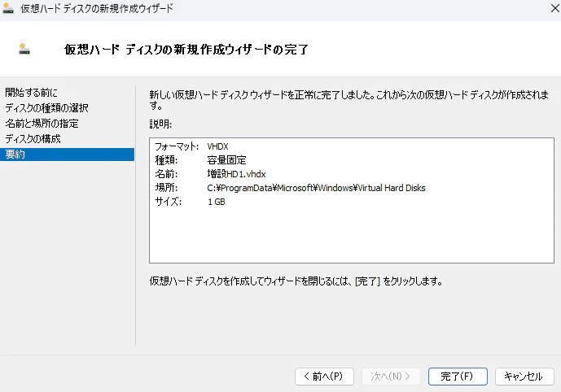Click the 種類: label
The height and width of the screenshot is (392, 561).
166,160
